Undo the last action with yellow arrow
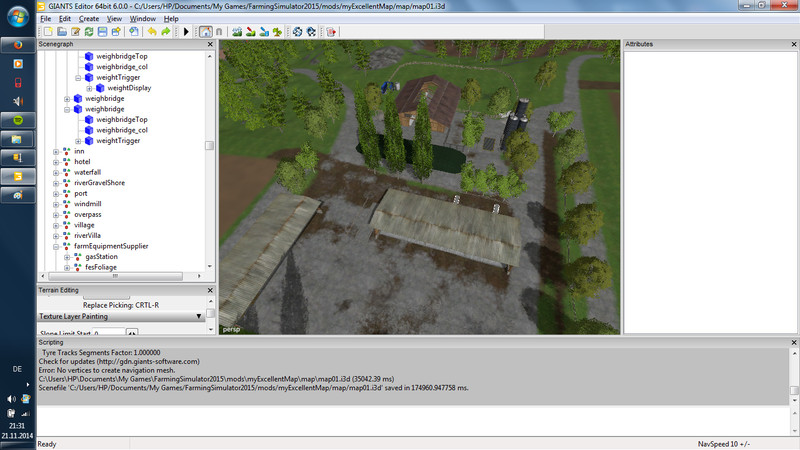Image resolution: width=800 pixels, height=450 pixels. [152, 32]
